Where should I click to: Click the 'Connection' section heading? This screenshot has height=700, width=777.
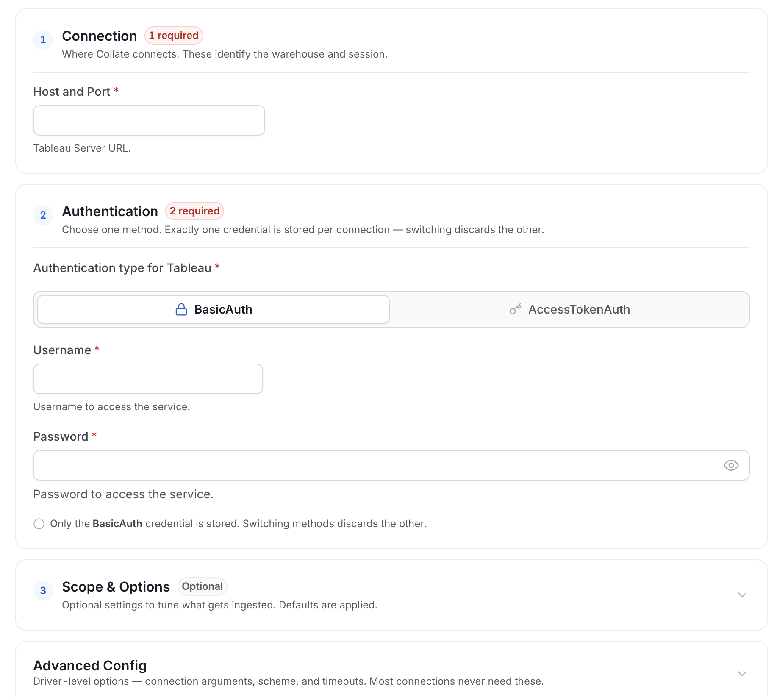[x=100, y=36]
